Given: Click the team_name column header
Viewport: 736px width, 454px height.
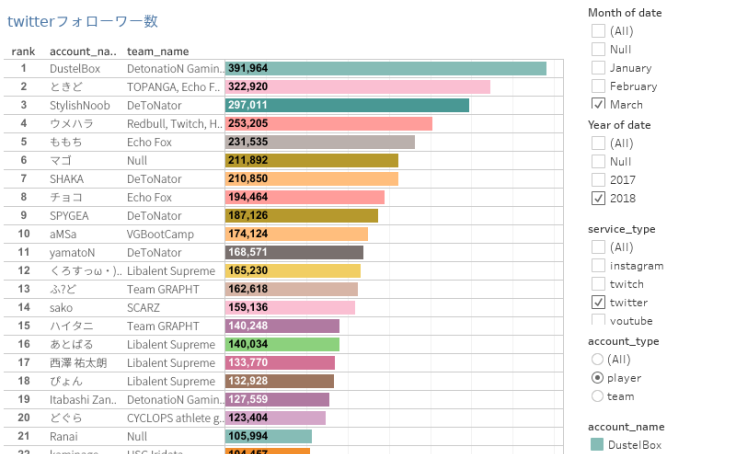Looking at the screenshot, I should pos(158,51).
